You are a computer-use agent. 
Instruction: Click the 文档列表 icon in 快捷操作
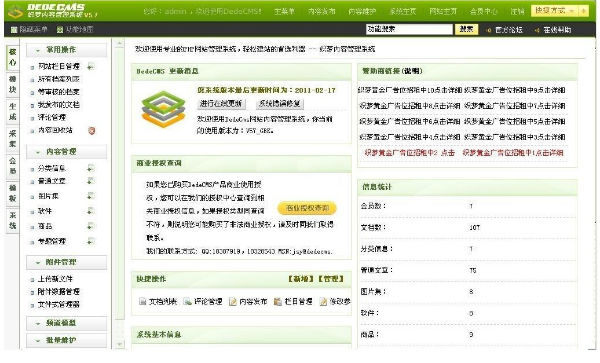[142, 301]
